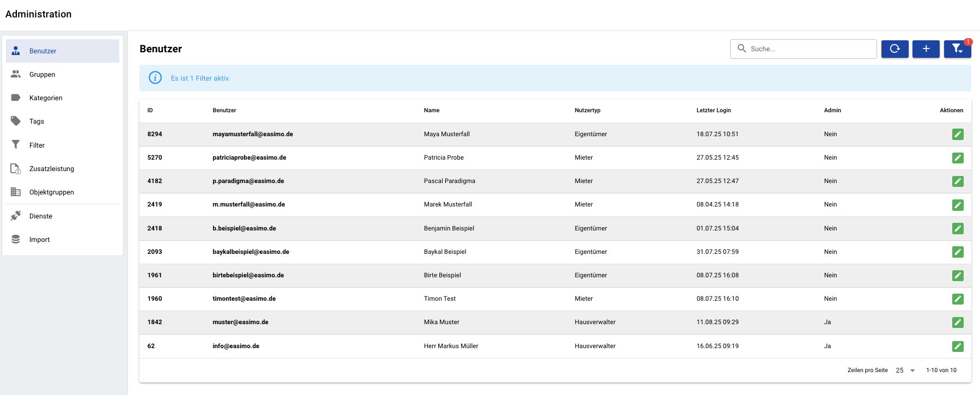Select the name Birte Beispiel
This screenshot has width=980, height=395.
tap(443, 275)
